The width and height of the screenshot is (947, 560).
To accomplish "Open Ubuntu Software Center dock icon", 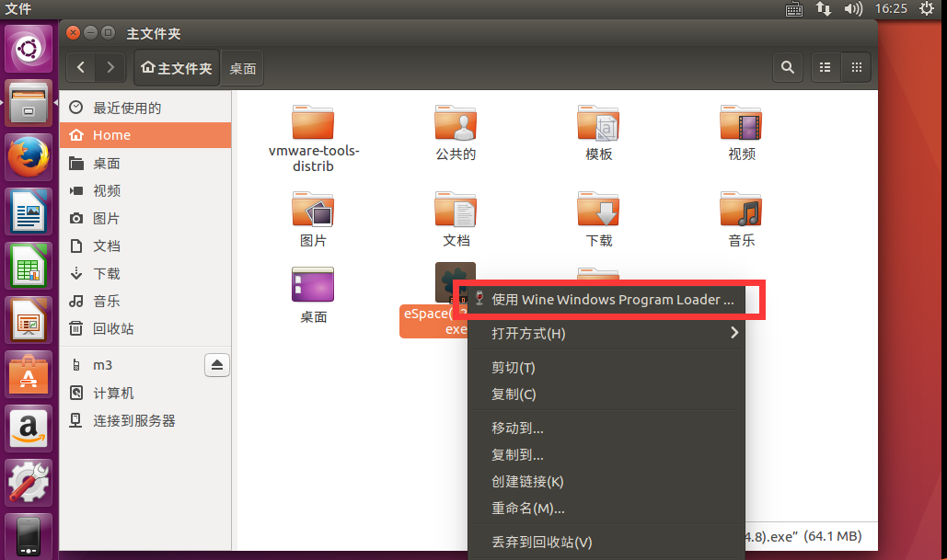I will click(29, 374).
